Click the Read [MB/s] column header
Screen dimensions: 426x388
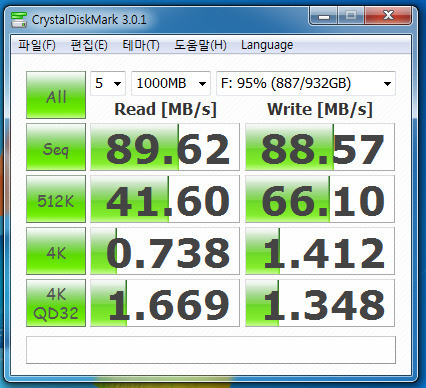tap(165, 109)
